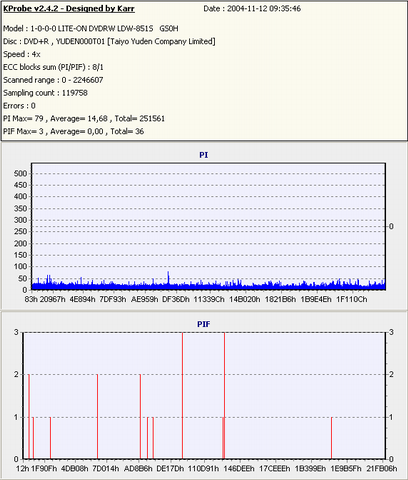Click the Model LITE-ON DVDRW line
This screenshot has height=480, width=408.
click(x=91, y=29)
